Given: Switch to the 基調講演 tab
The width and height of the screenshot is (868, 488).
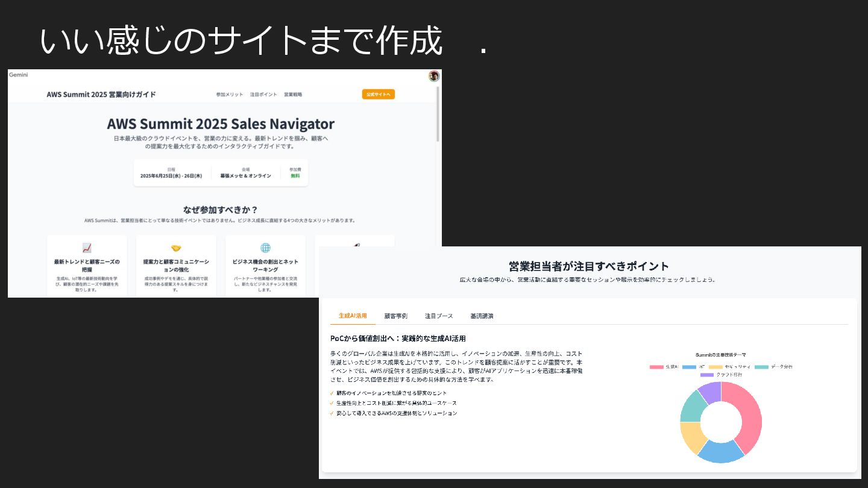Looking at the screenshot, I should coord(482,316).
